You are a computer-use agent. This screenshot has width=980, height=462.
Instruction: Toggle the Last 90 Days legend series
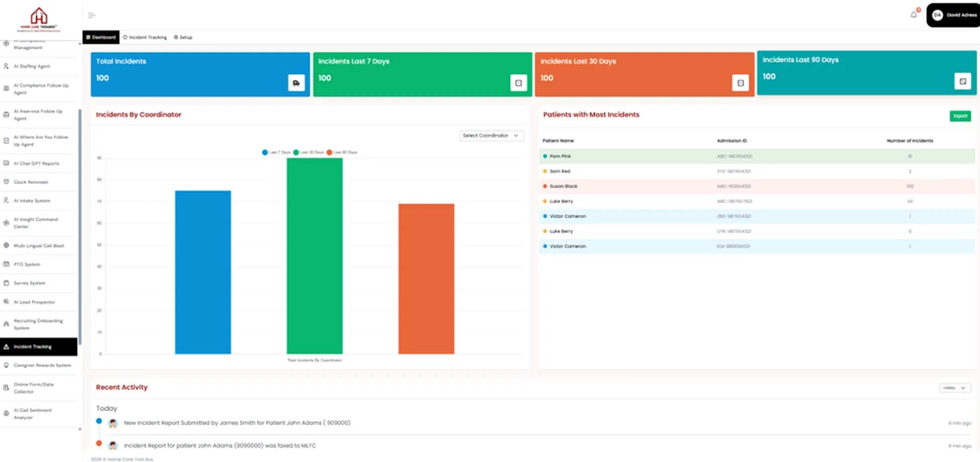(x=342, y=152)
